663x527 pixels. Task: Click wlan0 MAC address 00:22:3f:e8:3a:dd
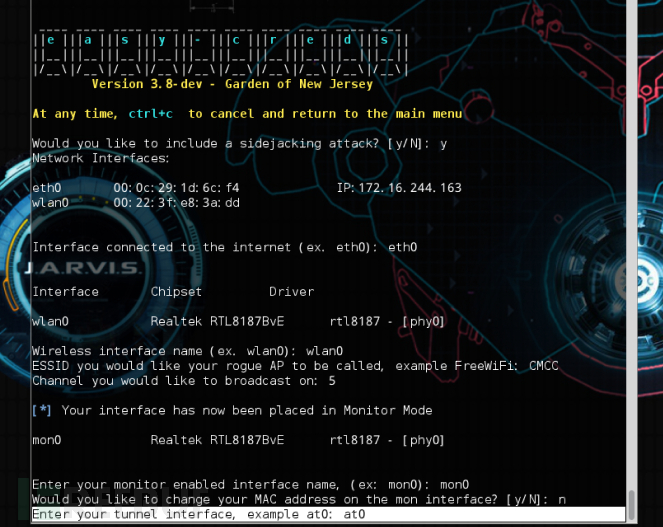176,203
